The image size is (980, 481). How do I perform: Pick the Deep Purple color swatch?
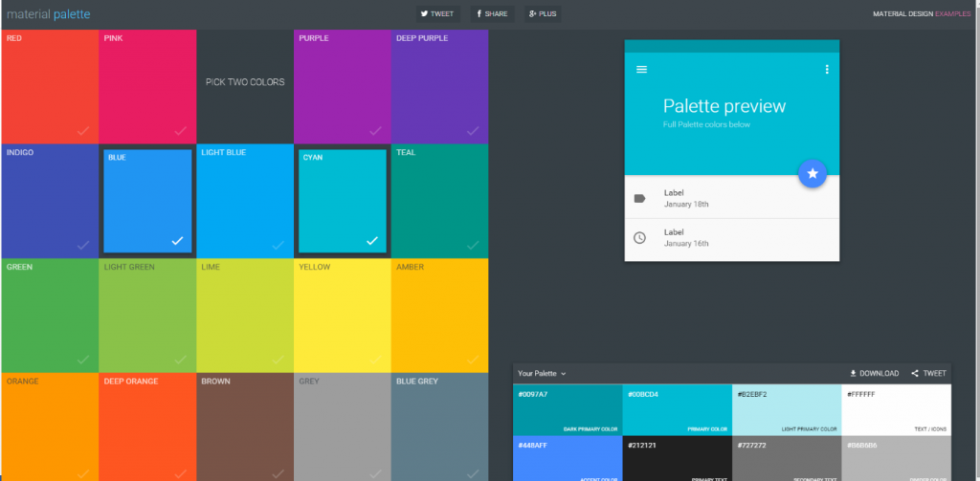[439, 86]
